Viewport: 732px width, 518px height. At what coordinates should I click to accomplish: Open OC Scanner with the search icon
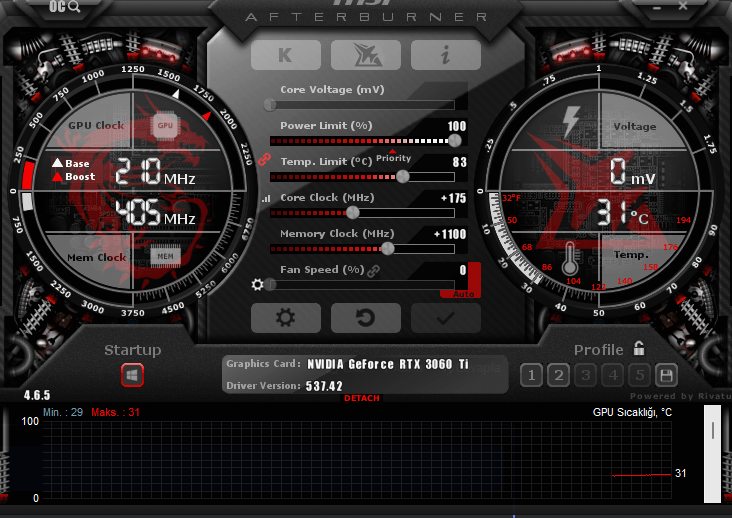[64, 7]
